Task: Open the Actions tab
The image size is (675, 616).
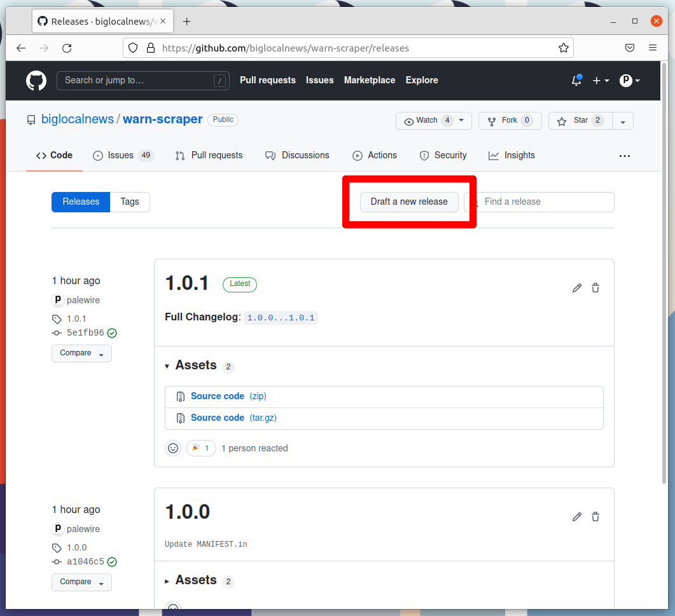Action: [x=375, y=155]
